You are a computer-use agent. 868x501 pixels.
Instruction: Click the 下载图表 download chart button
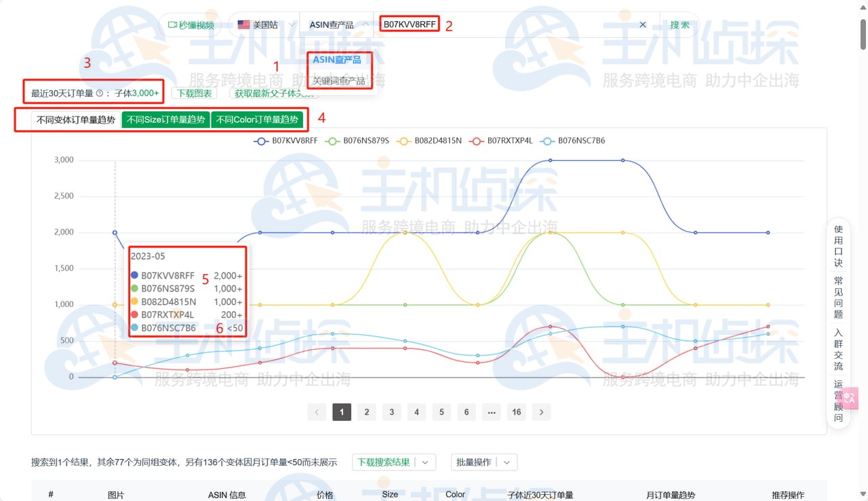(194, 94)
